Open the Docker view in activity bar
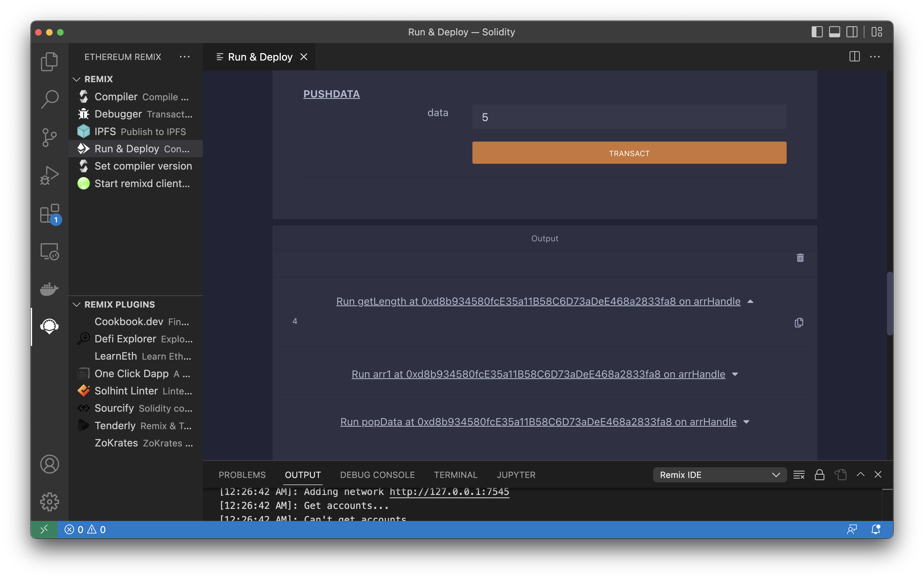Screen dimensions: 924x579 pyautogui.click(x=49, y=289)
